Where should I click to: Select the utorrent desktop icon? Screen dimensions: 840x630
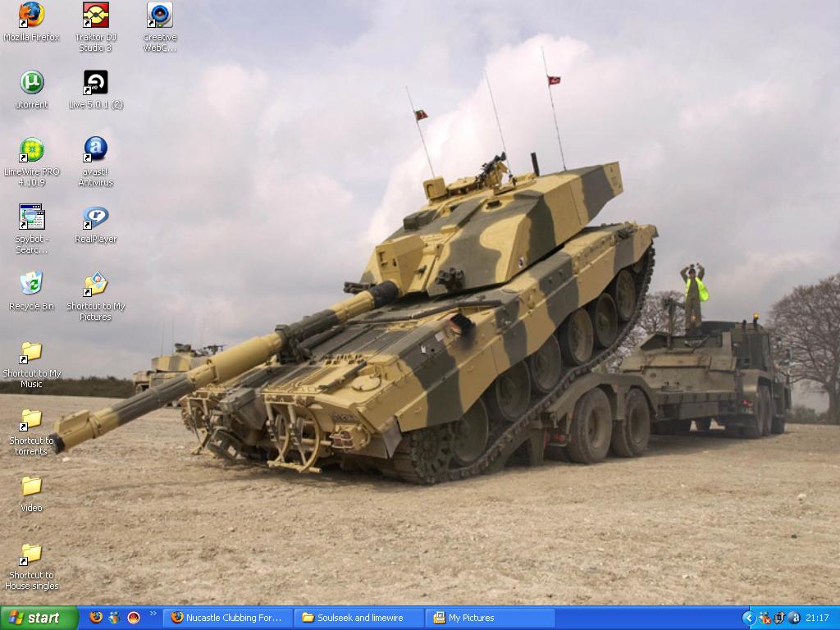coord(31,83)
